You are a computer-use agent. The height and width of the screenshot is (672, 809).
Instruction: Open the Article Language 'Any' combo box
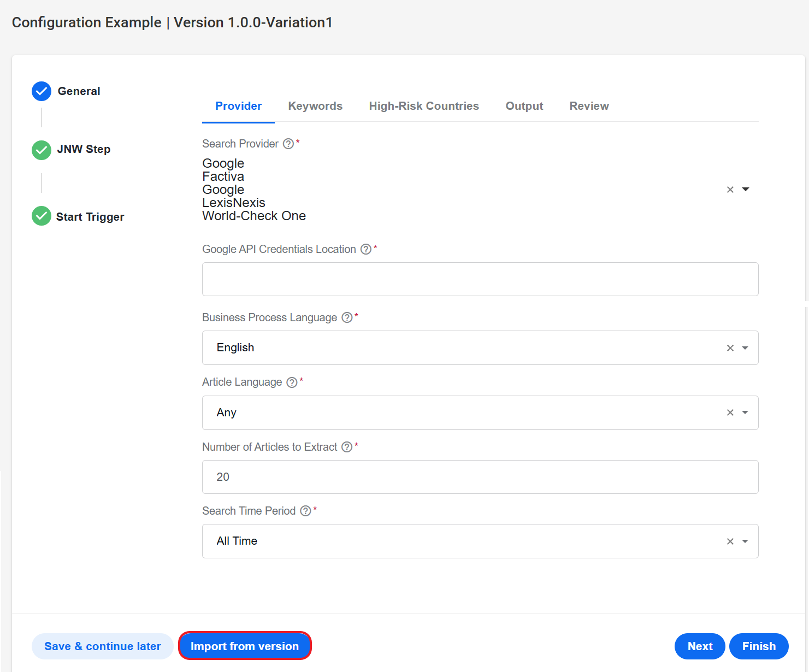(480, 412)
